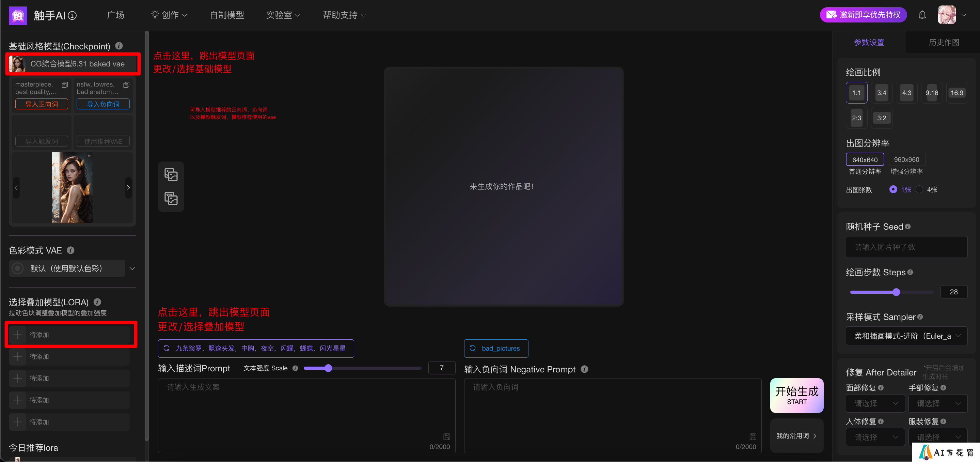Image resolution: width=980 pixels, height=462 pixels.
Task: Select the 1:1 aspect ratio
Action: click(x=856, y=92)
